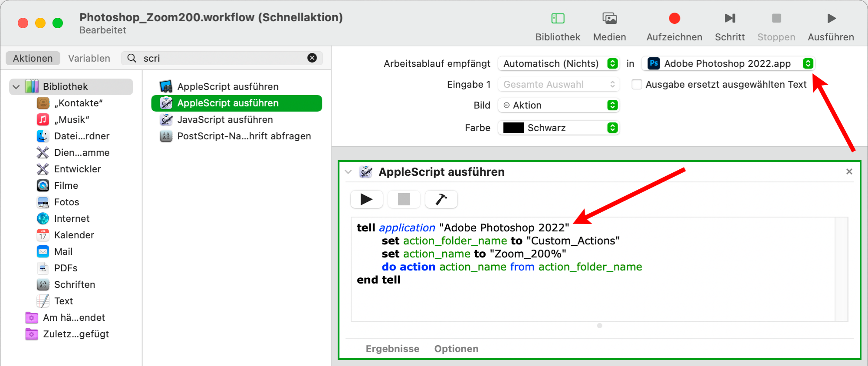Switch to the Aktionen tab

coord(33,58)
